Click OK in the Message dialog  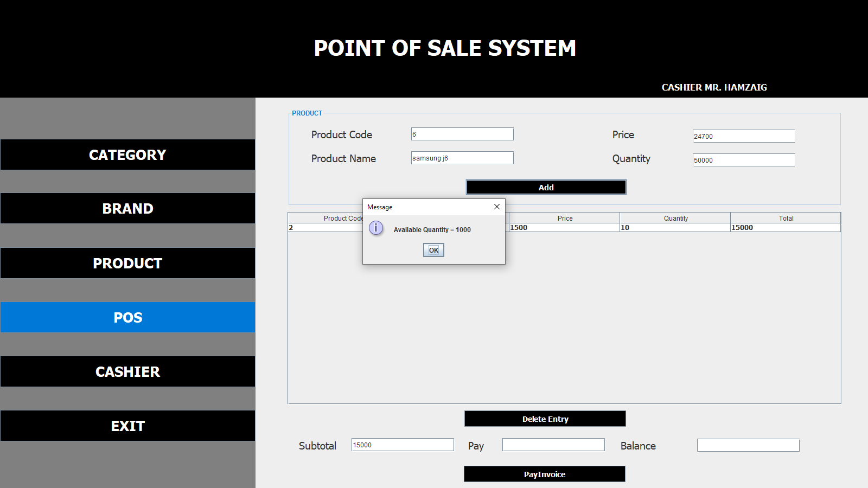433,250
